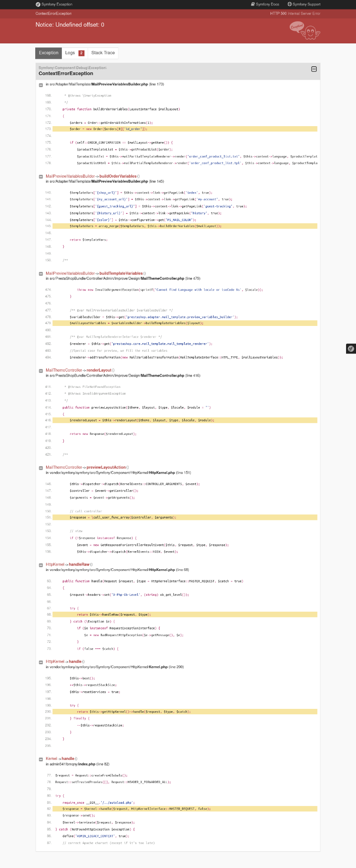Switch to the Stack Trace tab
The width and height of the screenshot is (356, 868).
(103, 53)
